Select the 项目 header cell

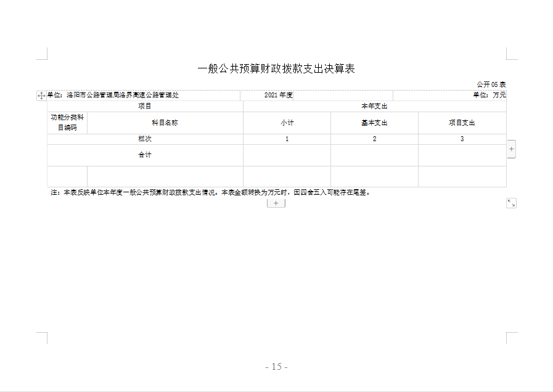(145, 106)
